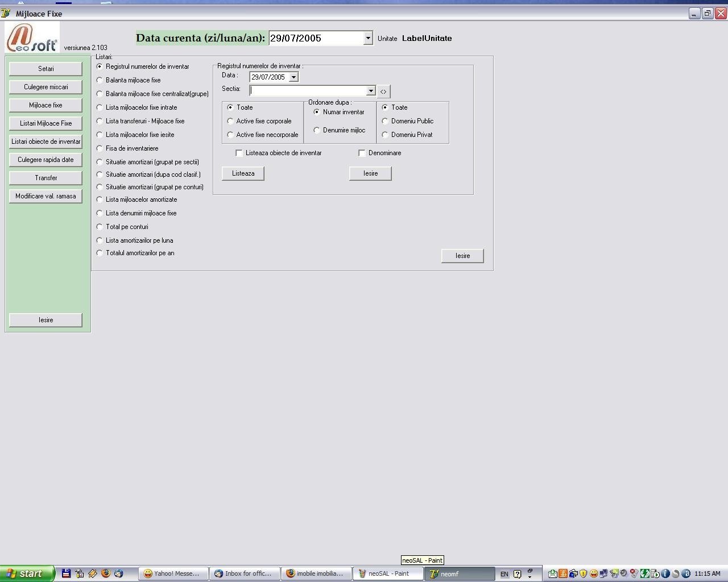
Task: Launch Thunderbird from the quick launch bar
Action: 118,573
